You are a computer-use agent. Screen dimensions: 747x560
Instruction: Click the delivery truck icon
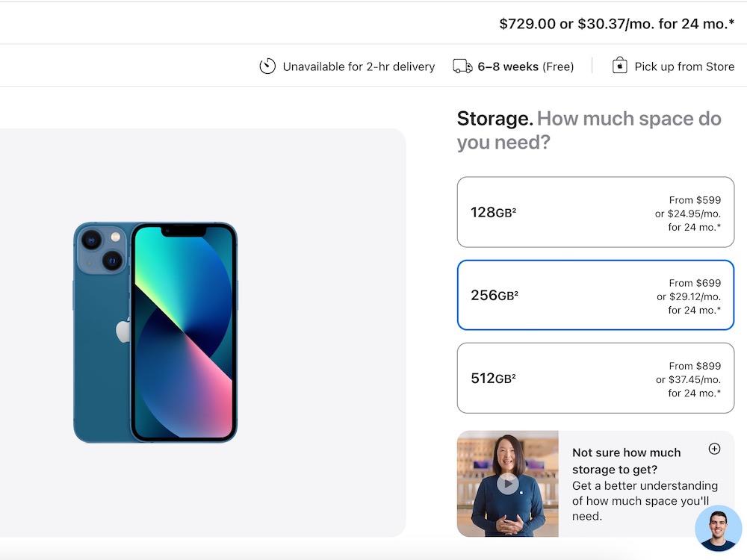tap(462, 66)
